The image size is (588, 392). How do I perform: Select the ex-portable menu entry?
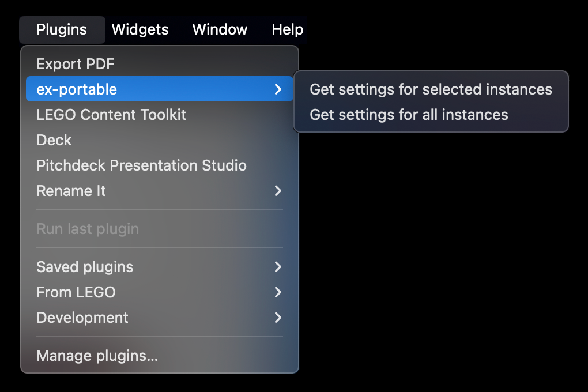pyautogui.click(x=159, y=89)
